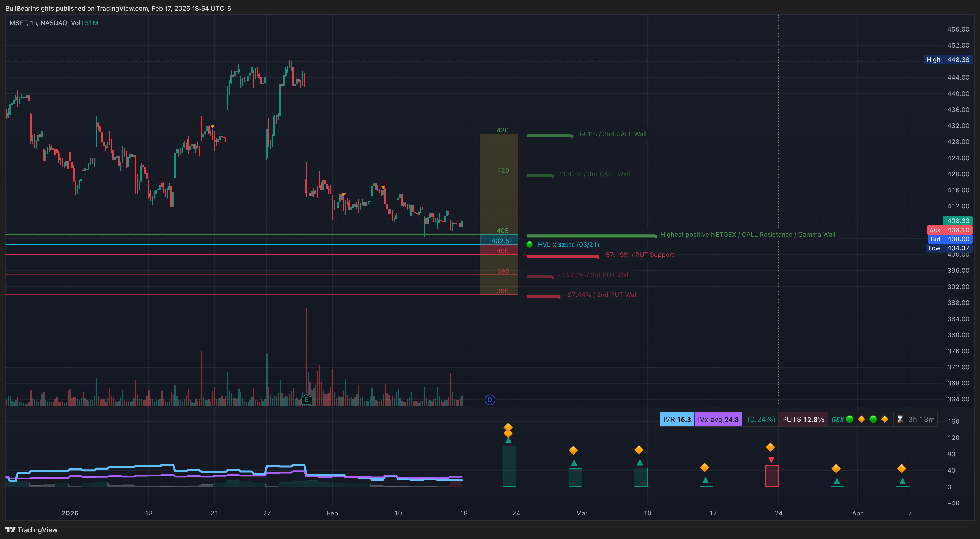
Task: Click the GEX label in the info panel
Action: pos(837,420)
